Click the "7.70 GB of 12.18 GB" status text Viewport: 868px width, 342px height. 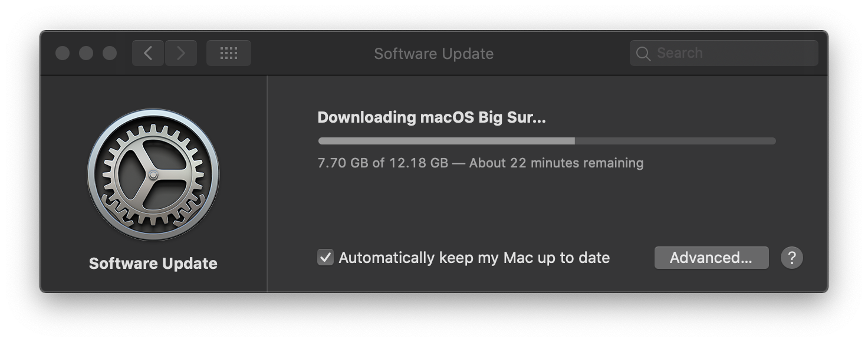[x=383, y=163]
